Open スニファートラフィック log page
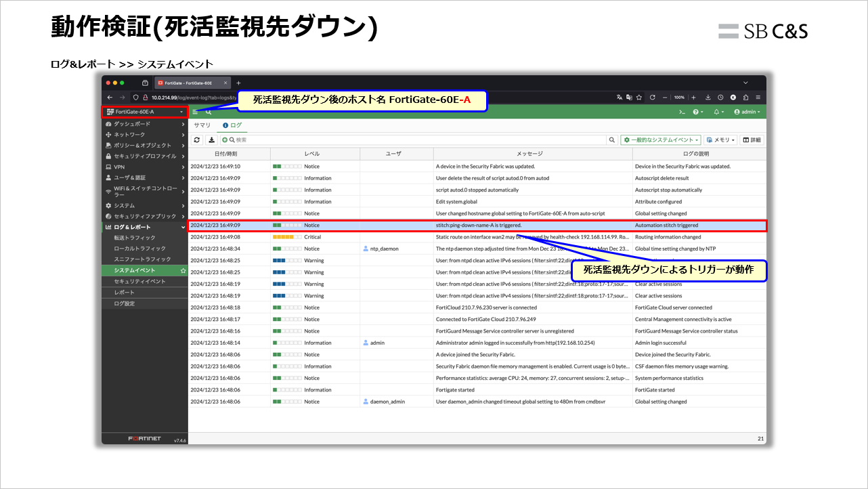The height and width of the screenshot is (489, 868). tap(145, 259)
